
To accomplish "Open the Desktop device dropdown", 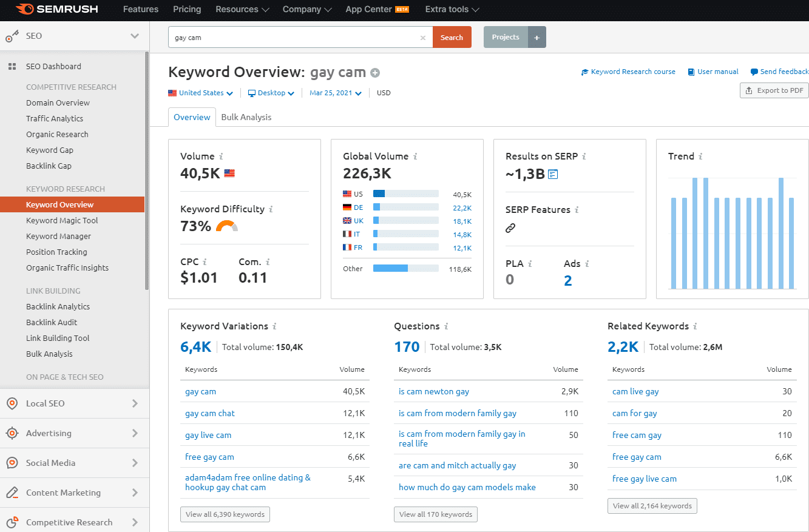I will pos(271,93).
